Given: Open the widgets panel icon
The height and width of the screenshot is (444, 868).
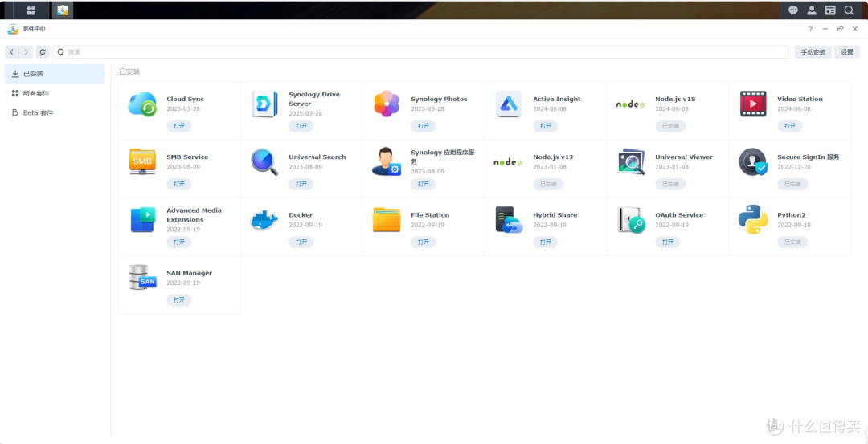Looking at the screenshot, I should point(829,10).
